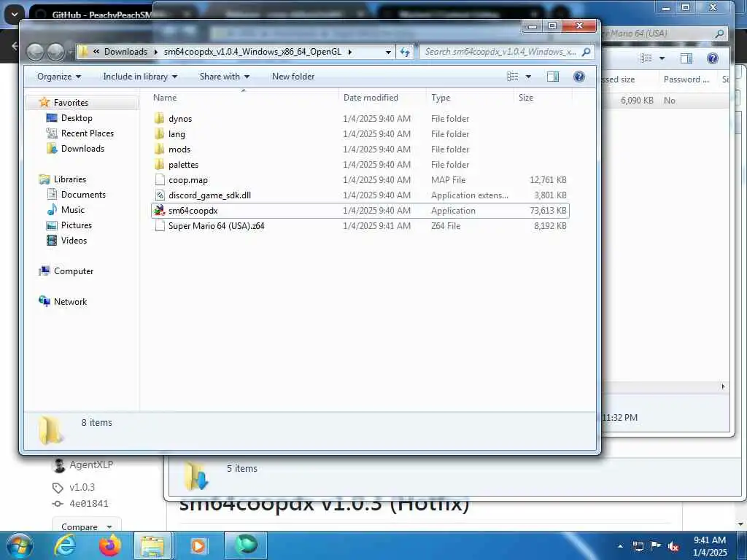Go to Recent Places in Favorites
Viewport: 747px width, 560px height.
point(88,133)
